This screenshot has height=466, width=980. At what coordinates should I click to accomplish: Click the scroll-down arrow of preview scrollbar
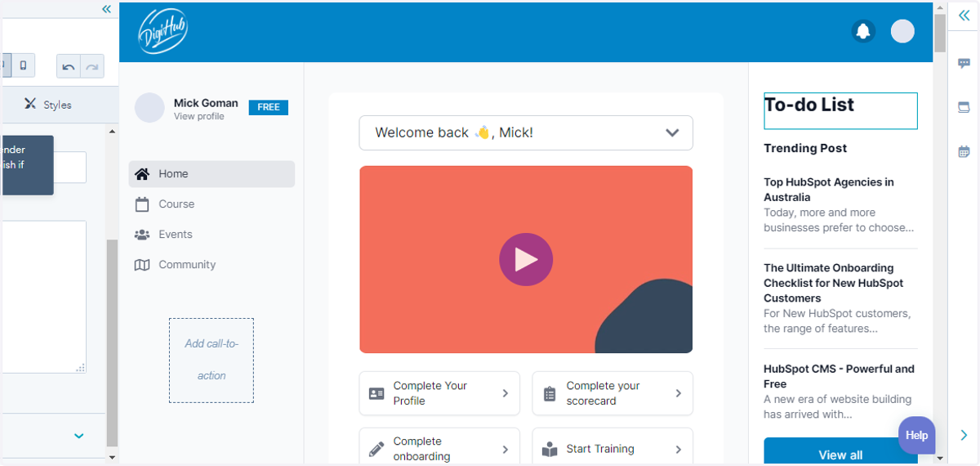pyautogui.click(x=940, y=459)
